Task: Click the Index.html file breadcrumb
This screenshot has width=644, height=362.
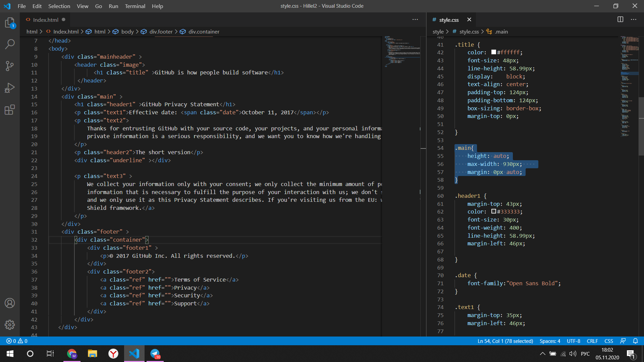Action: click(x=62, y=32)
